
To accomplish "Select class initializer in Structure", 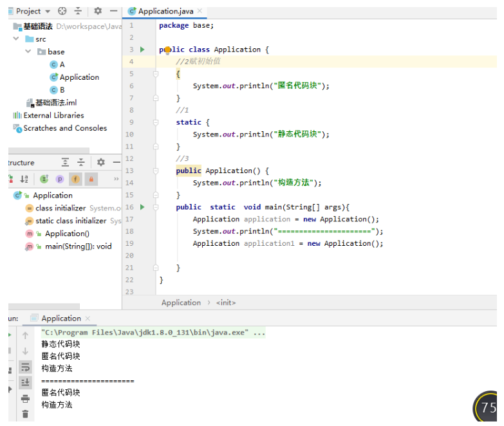I will [x=61, y=208].
